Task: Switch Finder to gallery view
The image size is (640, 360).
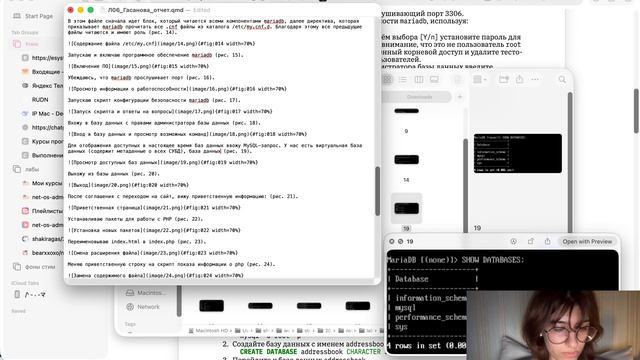Action: 434,80
